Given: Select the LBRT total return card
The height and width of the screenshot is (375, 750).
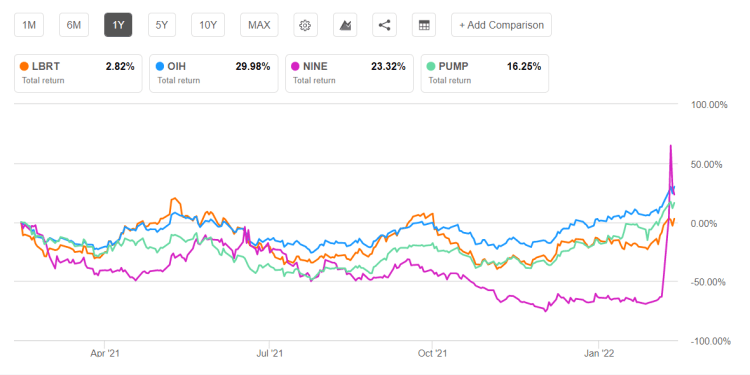Looking at the screenshot, I should coord(78,73).
